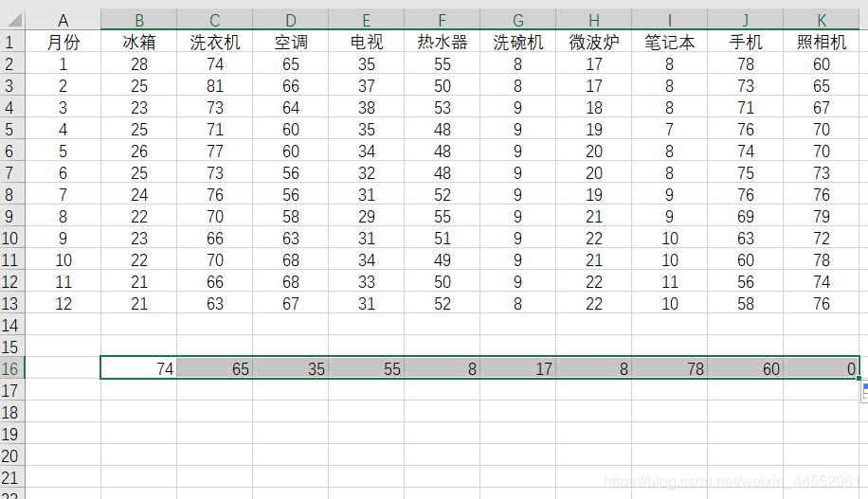The height and width of the screenshot is (499, 868).
Task: Click the 笔记本 header cell
Action: pyautogui.click(x=670, y=42)
